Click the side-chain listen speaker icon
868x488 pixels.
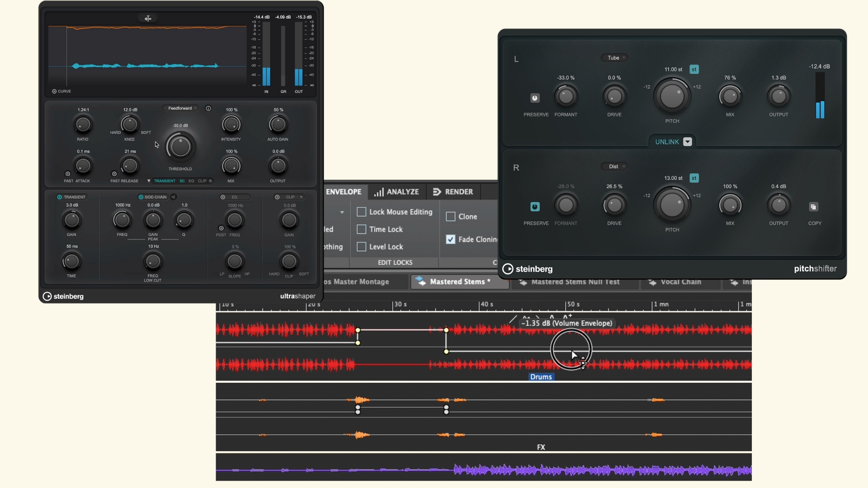pos(174,197)
